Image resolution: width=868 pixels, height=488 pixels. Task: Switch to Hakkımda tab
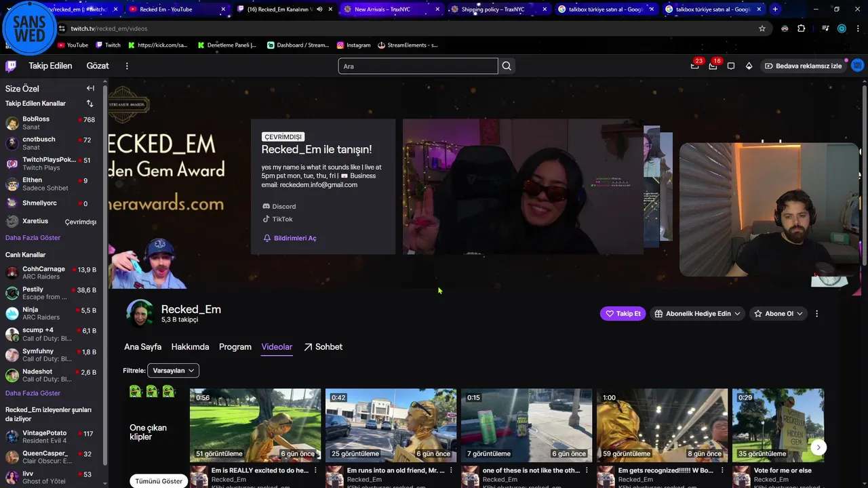point(190,347)
